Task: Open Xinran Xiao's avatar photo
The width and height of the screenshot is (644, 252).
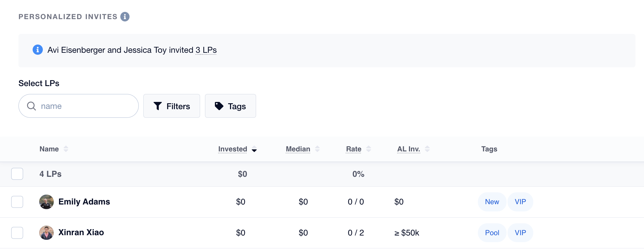Action: (x=46, y=233)
